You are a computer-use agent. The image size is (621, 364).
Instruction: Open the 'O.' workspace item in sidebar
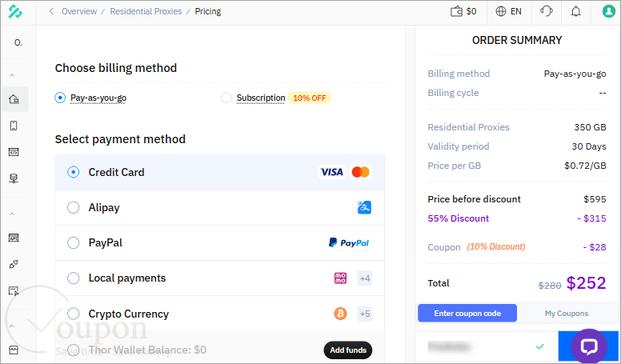point(18,42)
